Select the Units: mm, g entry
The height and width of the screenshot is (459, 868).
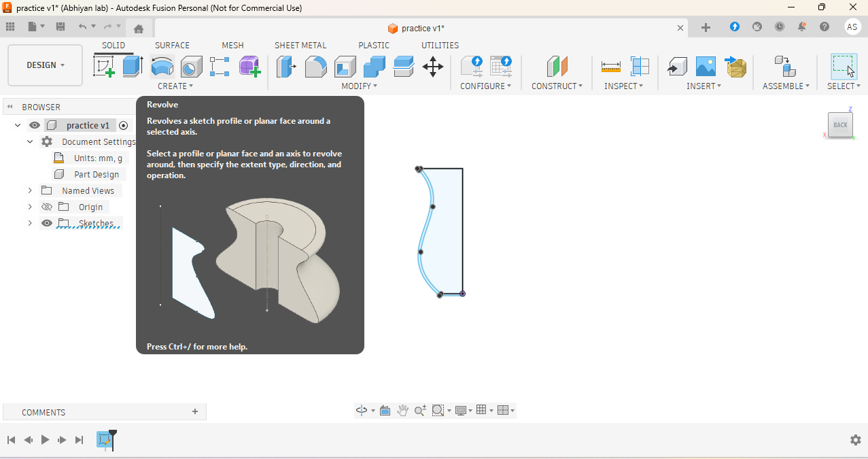(x=98, y=158)
